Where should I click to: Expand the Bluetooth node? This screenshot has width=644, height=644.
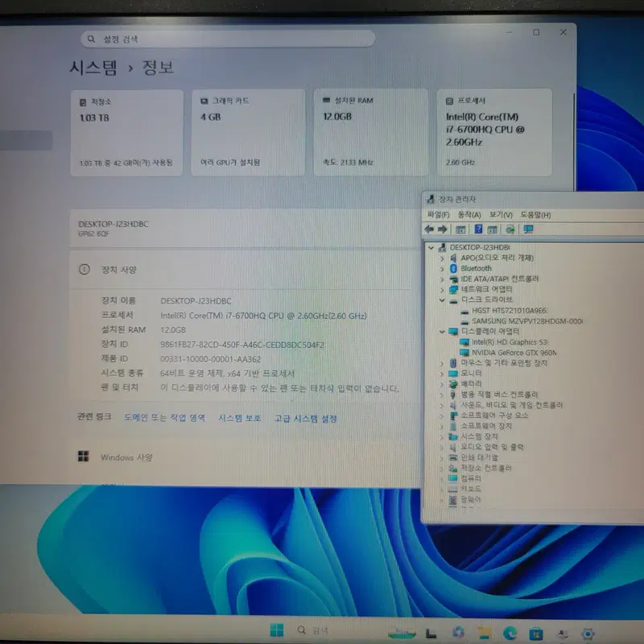tap(442, 269)
